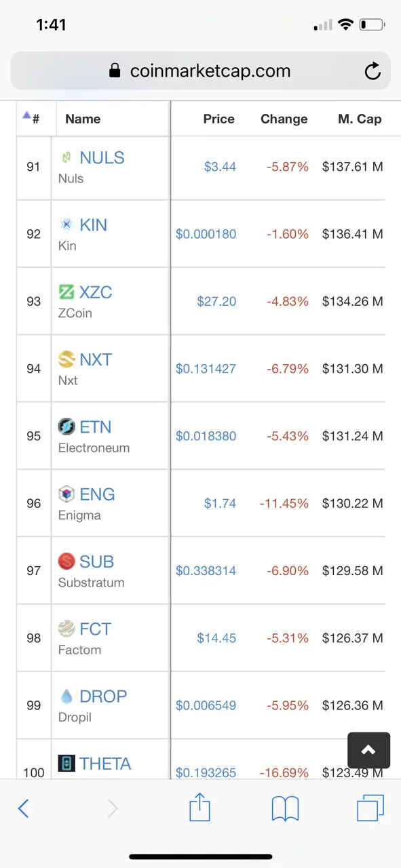The height and width of the screenshot is (868, 401).
Task: Tap the reload icon in address bar
Action: point(373,71)
